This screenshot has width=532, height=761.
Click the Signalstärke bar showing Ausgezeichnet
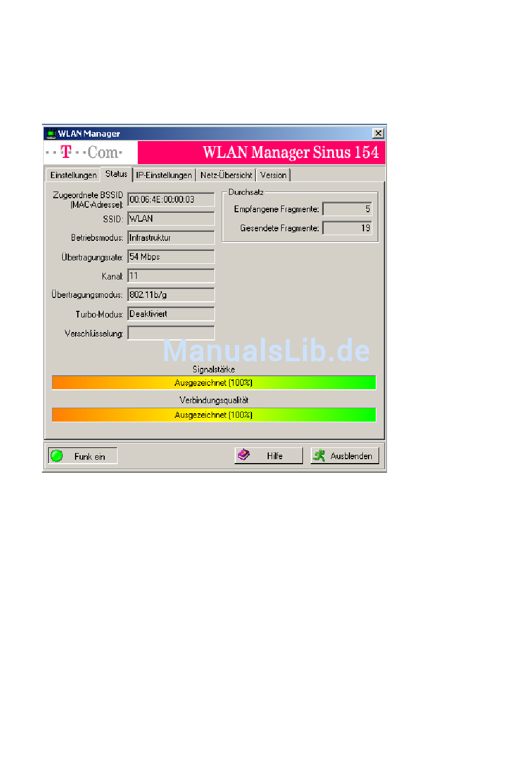click(x=213, y=382)
